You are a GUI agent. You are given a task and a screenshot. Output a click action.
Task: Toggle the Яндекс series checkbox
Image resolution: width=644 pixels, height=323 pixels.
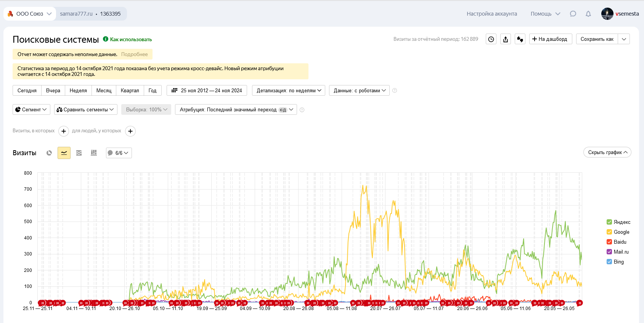609,222
